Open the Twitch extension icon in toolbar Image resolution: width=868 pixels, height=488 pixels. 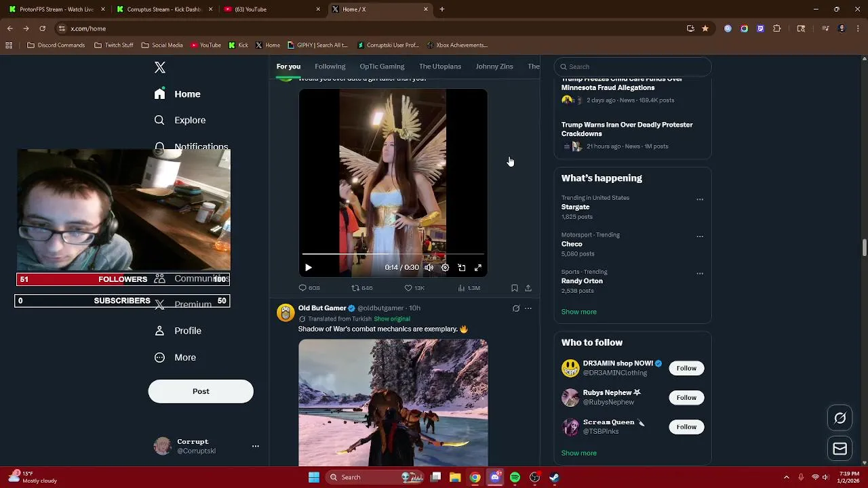(760, 28)
